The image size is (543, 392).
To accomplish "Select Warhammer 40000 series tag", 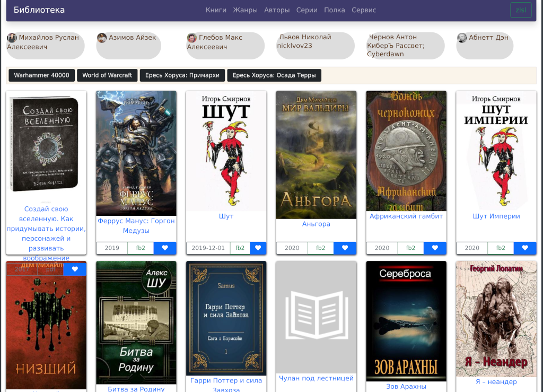I will pyautogui.click(x=41, y=75).
